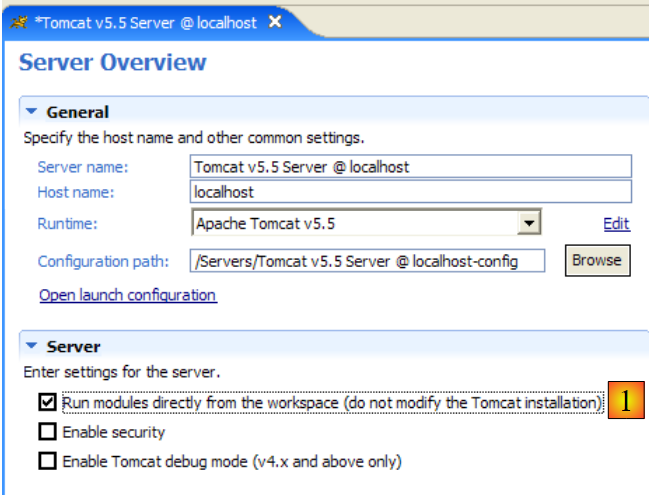This screenshot has width=652, height=498.
Task: Collapse the Server section triangle
Action: 32,347
